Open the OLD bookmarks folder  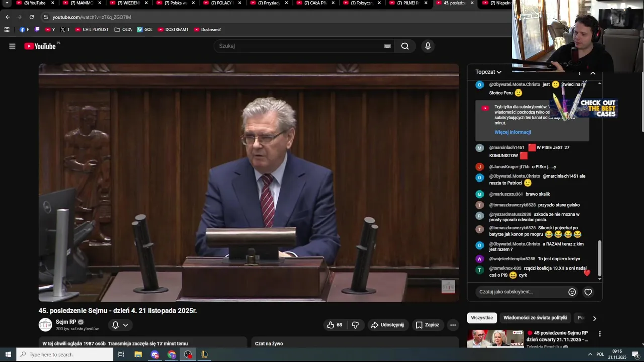123,30
